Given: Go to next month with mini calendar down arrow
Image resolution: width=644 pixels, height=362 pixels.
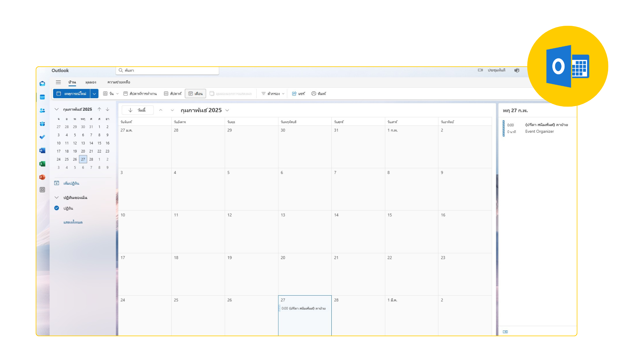Looking at the screenshot, I should (107, 109).
